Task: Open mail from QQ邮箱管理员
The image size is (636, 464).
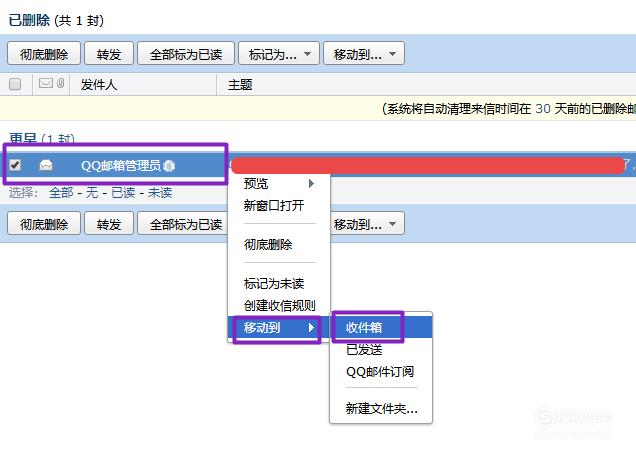Action: point(121,165)
